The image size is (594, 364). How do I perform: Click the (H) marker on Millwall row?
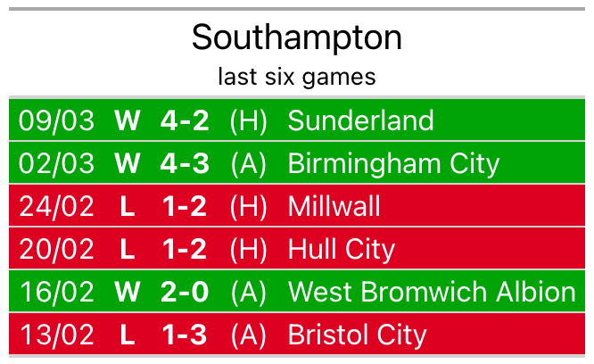click(249, 206)
